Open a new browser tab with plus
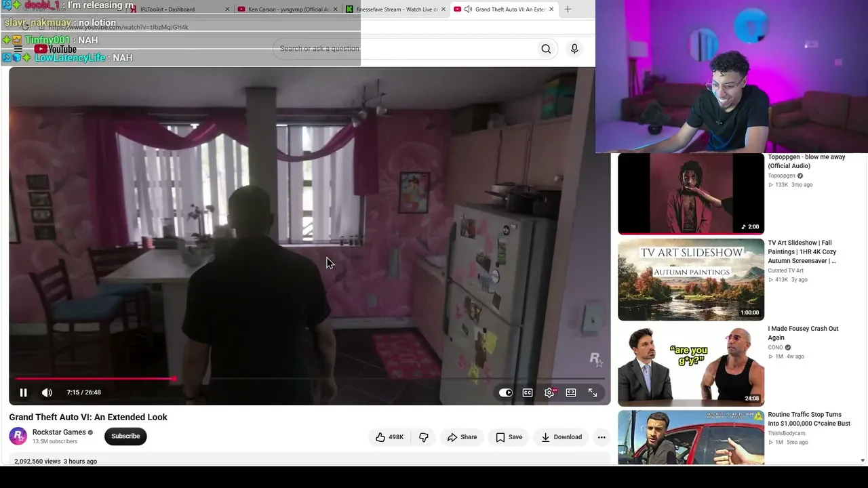The height and width of the screenshot is (488, 868). pyautogui.click(x=568, y=9)
